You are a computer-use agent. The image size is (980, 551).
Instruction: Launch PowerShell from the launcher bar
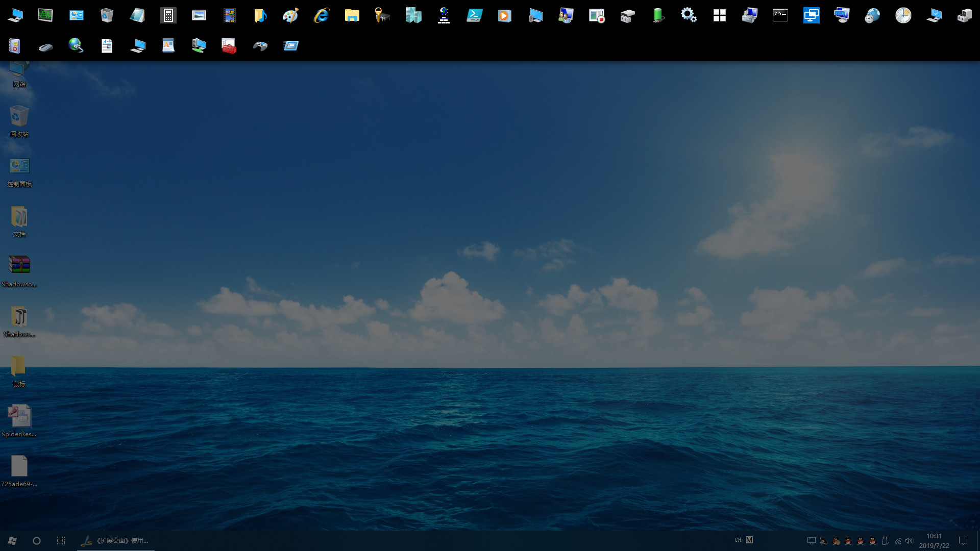click(475, 15)
